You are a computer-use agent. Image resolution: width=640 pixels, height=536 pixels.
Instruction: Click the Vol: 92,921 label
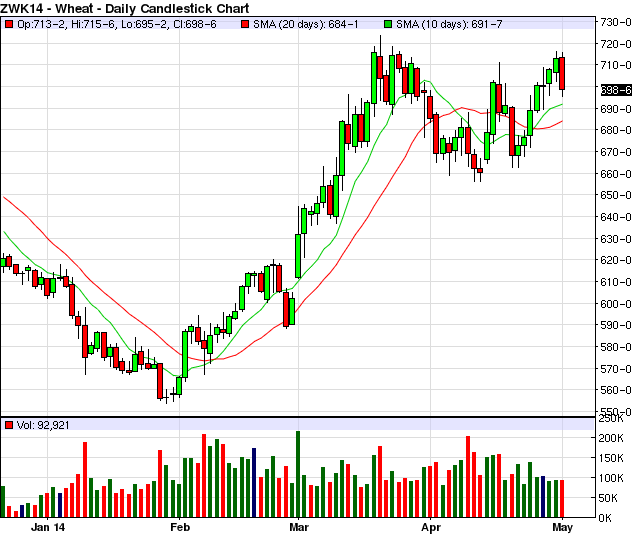click(x=43, y=425)
